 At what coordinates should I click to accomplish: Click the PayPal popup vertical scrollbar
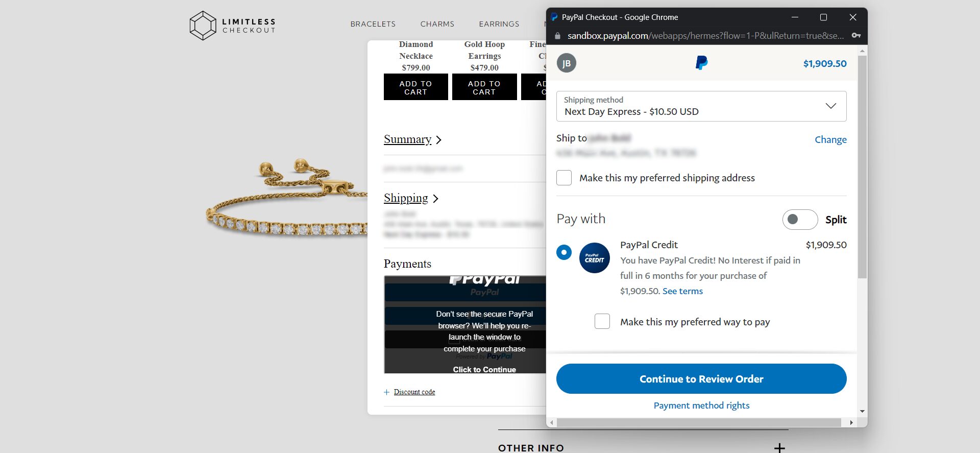(862, 167)
